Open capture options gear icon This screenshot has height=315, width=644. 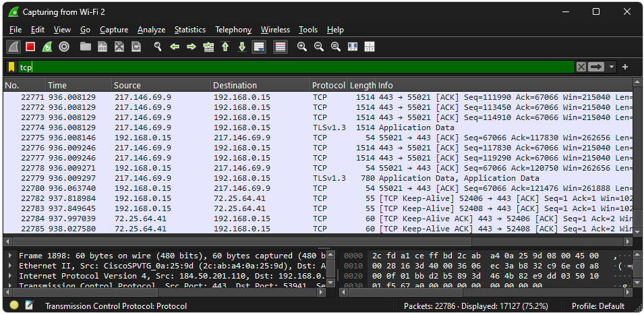pos(64,47)
